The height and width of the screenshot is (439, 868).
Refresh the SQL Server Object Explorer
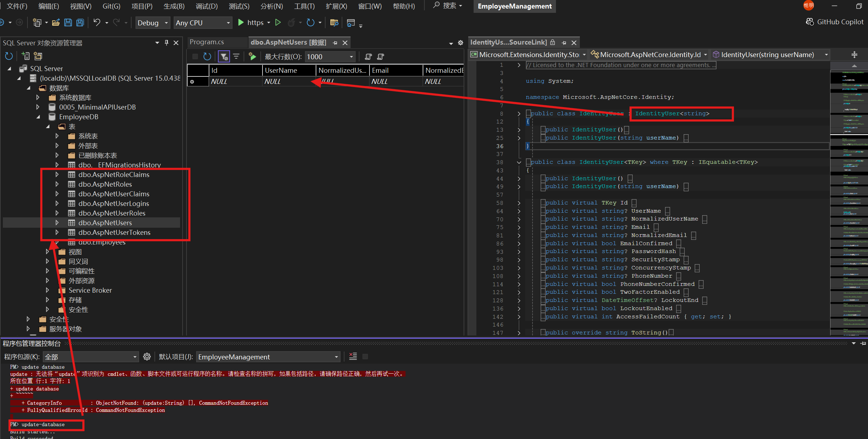tap(9, 56)
